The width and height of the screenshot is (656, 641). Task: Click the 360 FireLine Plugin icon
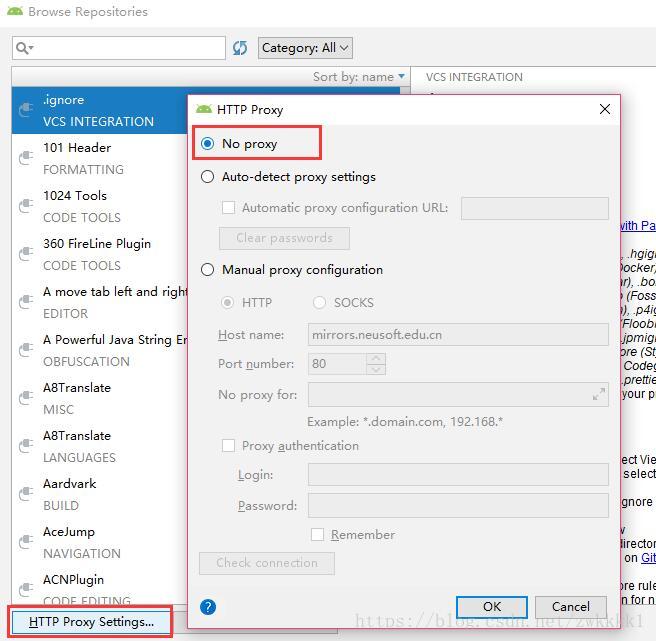tap(26, 254)
